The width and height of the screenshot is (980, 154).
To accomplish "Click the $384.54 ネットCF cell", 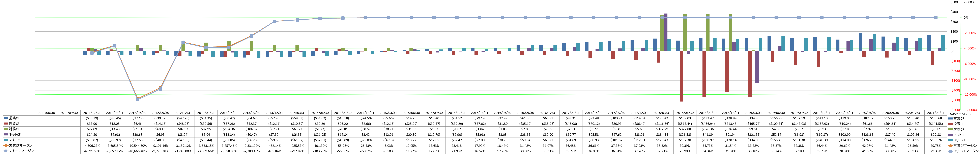I will coord(662,135).
